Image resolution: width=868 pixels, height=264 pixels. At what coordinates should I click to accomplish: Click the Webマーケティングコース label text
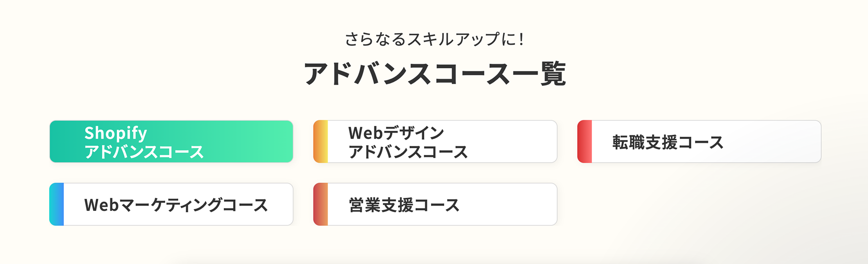point(176,205)
